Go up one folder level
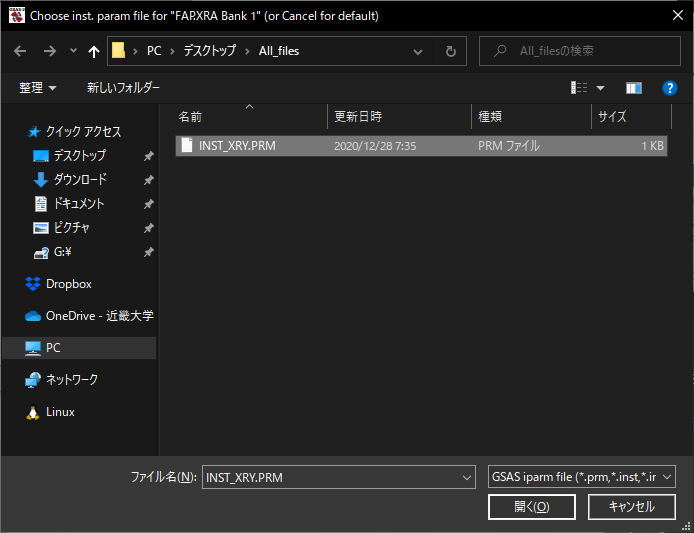 click(x=93, y=52)
